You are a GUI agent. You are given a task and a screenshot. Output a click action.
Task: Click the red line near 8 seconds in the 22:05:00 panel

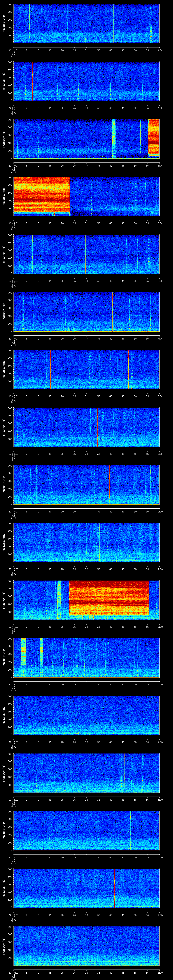(x=32, y=254)
